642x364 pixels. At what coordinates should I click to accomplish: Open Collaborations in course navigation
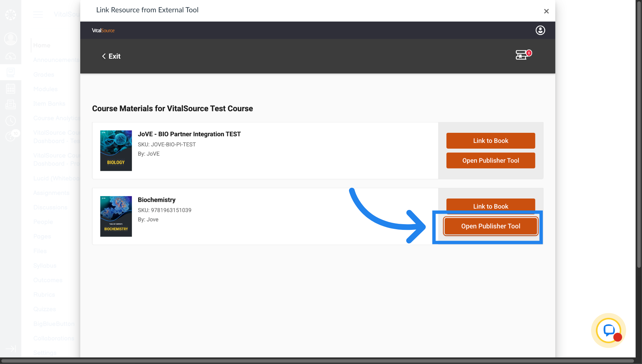point(54,338)
